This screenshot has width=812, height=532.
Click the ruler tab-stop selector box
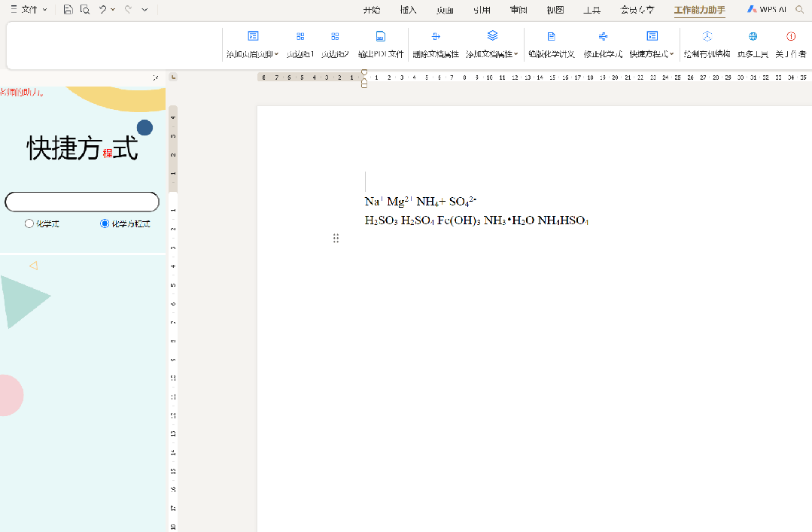pos(173,77)
